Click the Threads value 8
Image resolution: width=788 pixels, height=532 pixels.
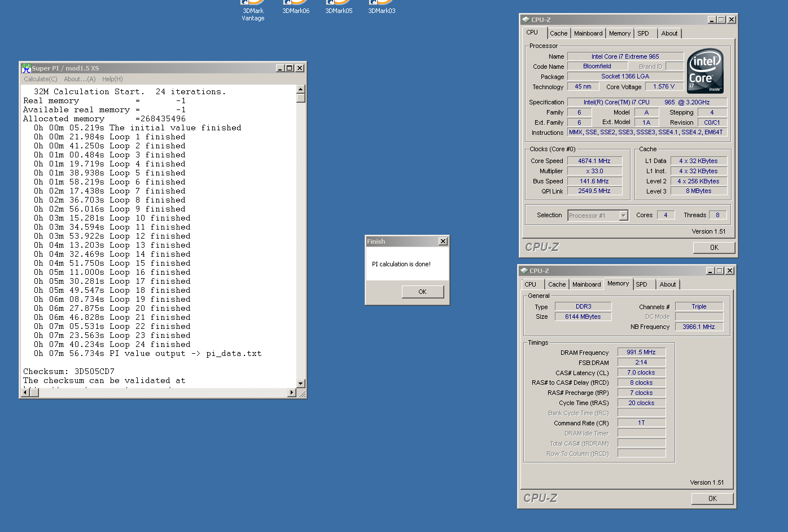coord(718,215)
